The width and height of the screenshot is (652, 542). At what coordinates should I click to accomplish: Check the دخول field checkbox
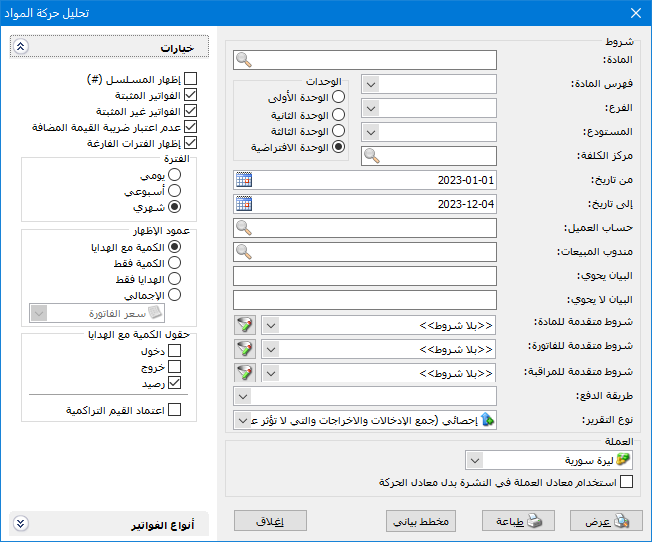[x=174, y=351]
